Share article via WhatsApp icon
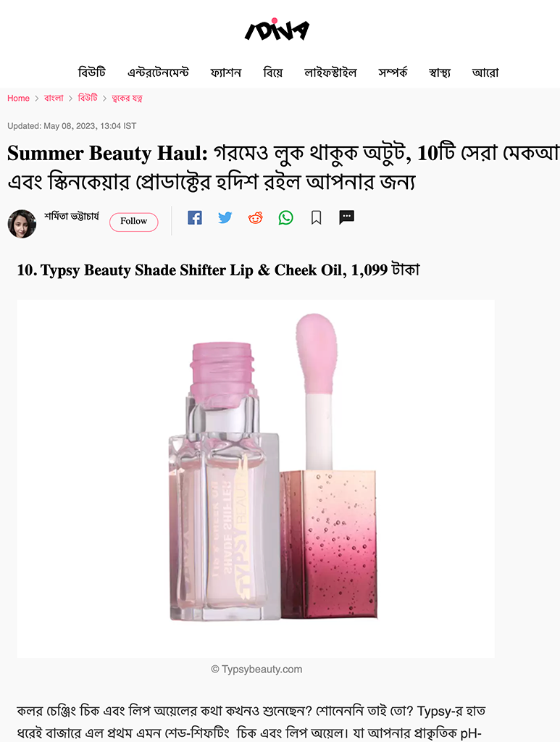Viewport: 560px width, 742px height. [x=285, y=217]
